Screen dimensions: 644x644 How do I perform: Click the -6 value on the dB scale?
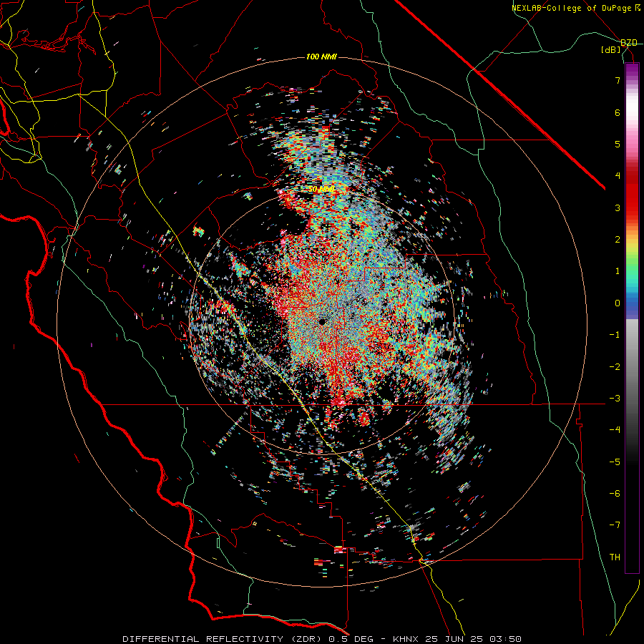(x=615, y=494)
